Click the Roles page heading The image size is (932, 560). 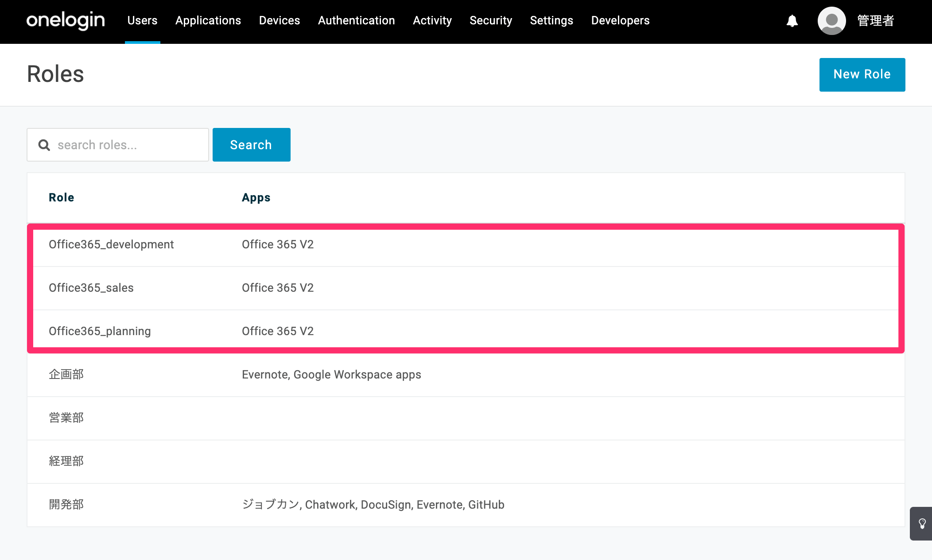(x=55, y=74)
